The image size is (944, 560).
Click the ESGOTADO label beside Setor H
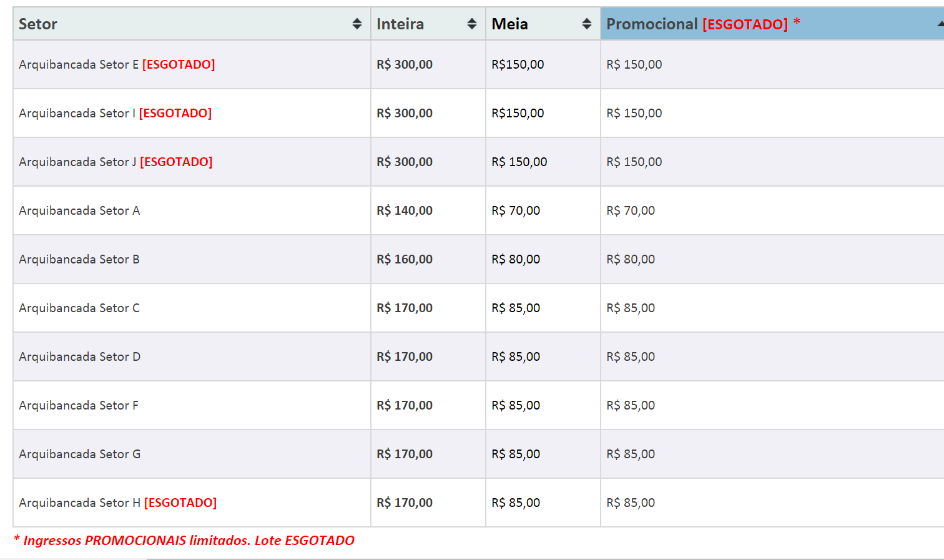pos(180,503)
